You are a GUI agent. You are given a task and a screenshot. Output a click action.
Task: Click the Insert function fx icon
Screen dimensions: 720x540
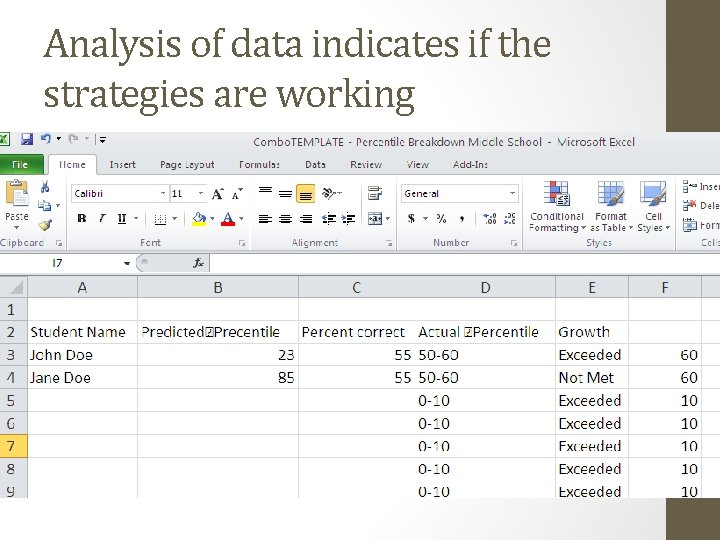(x=198, y=263)
